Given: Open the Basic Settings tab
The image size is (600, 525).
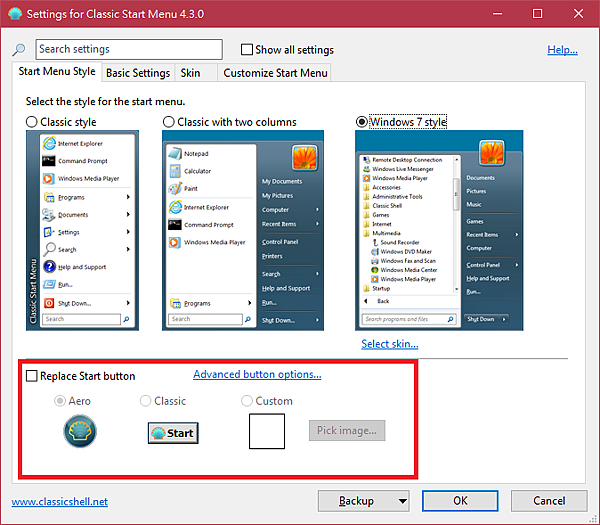Looking at the screenshot, I should (138, 73).
